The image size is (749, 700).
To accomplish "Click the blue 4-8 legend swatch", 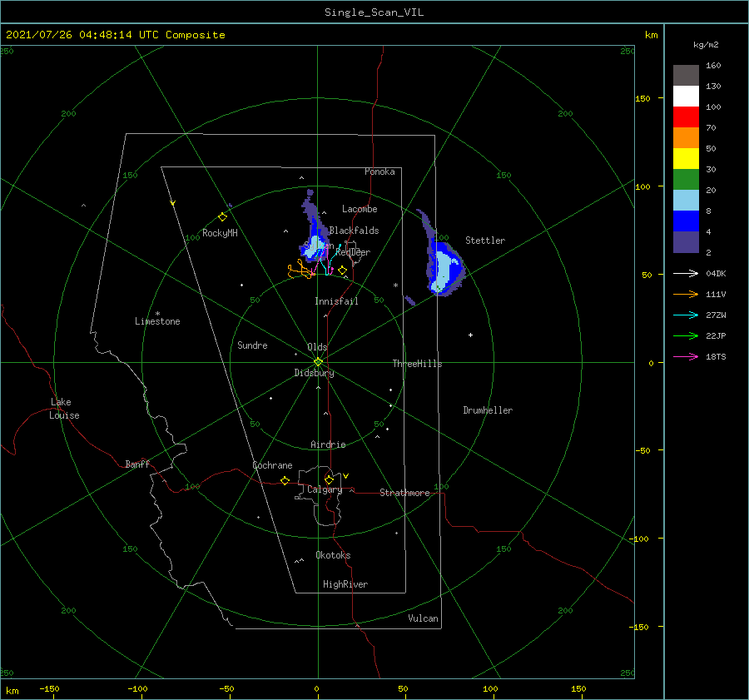I will click(x=686, y=221).
